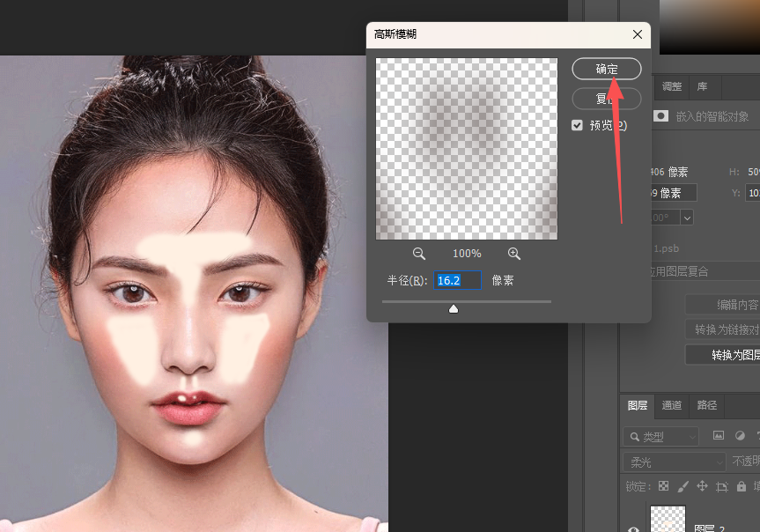Click the 转换为图层 button
The height and width of the screenshot is (532, 760).
(x=723, y=355)
